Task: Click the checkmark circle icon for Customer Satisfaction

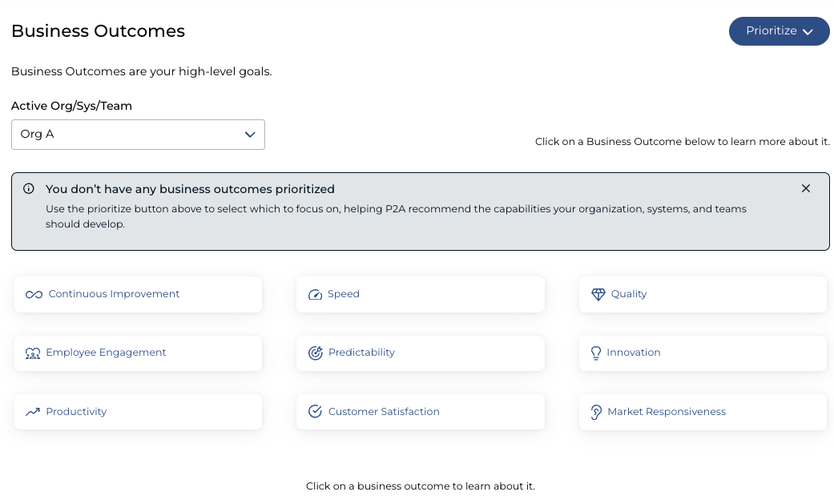Action: pyautogui.click(x=315, y=412)
